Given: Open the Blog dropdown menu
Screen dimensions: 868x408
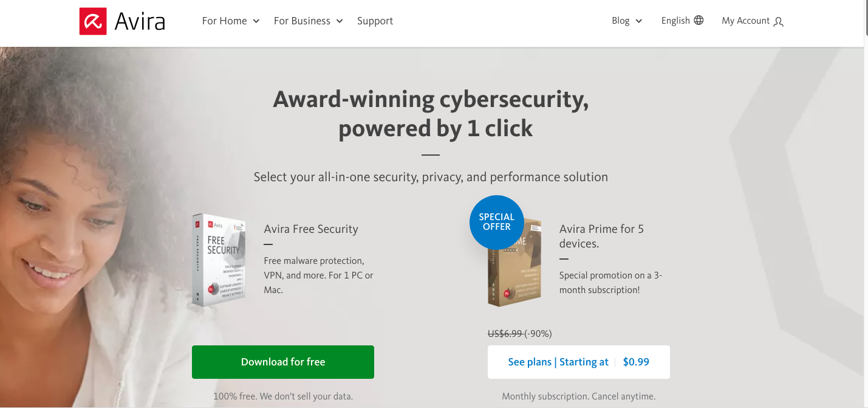Looking at the screenshot, I should 627,21.
